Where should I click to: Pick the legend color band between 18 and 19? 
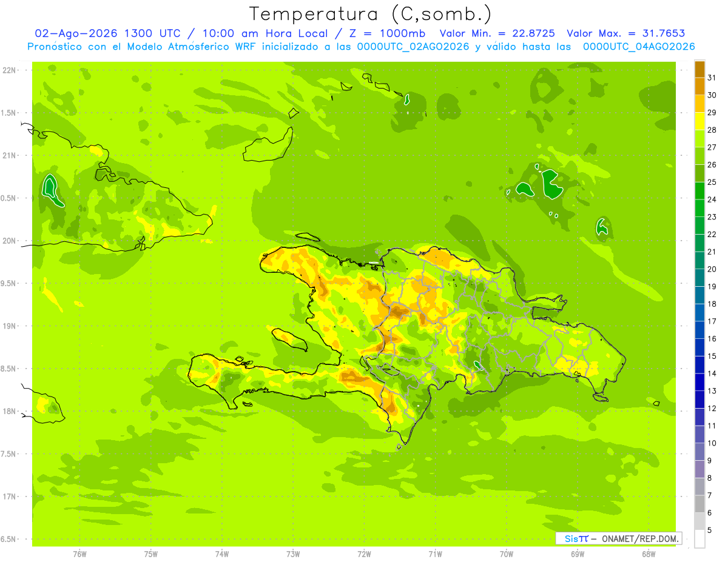pyautogui.click(x=699, y=295)
